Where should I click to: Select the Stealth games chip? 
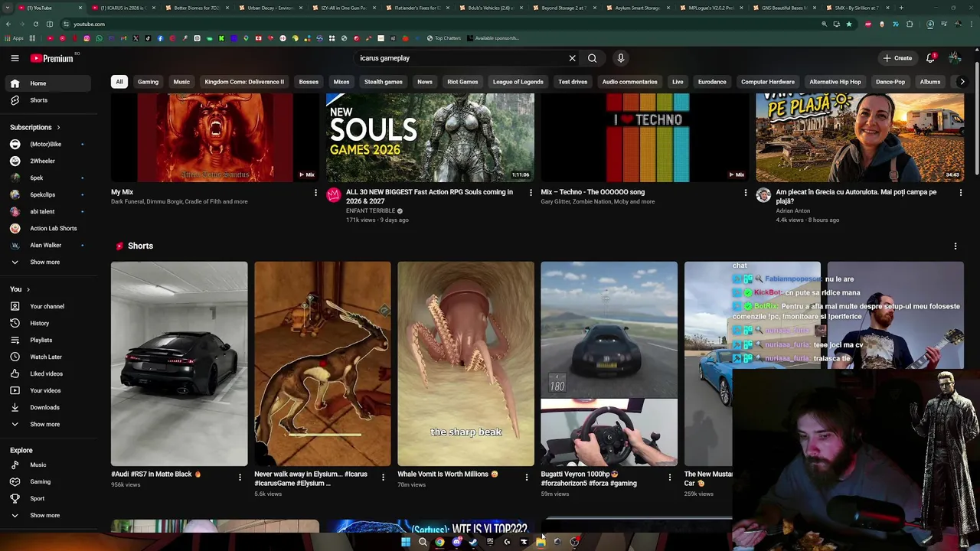click(384, 82)
